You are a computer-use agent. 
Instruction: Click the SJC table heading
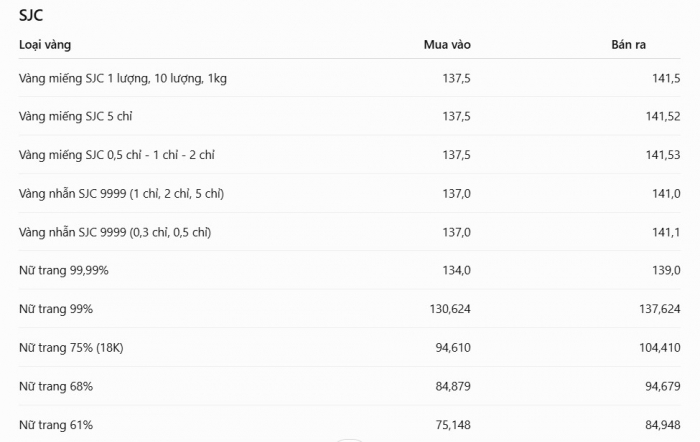[31, 16]
